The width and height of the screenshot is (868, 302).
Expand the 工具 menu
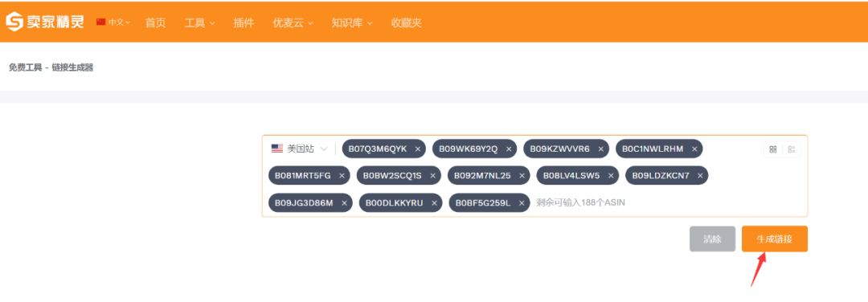[200, 22]
